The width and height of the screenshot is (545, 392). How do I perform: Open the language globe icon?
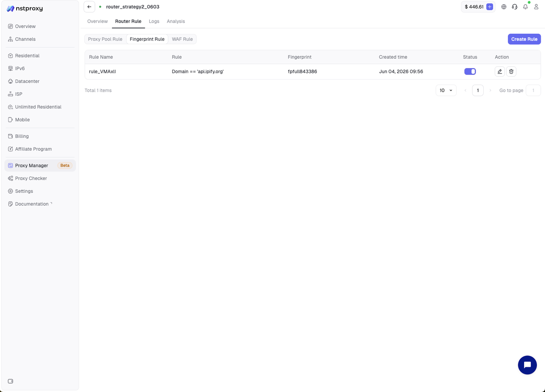[504, 7]
